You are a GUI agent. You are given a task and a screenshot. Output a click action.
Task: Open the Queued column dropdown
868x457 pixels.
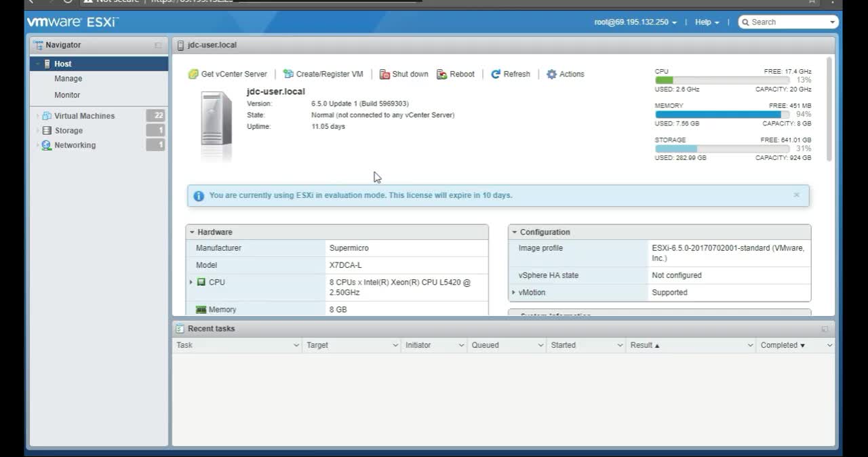(x=540, y=345)
